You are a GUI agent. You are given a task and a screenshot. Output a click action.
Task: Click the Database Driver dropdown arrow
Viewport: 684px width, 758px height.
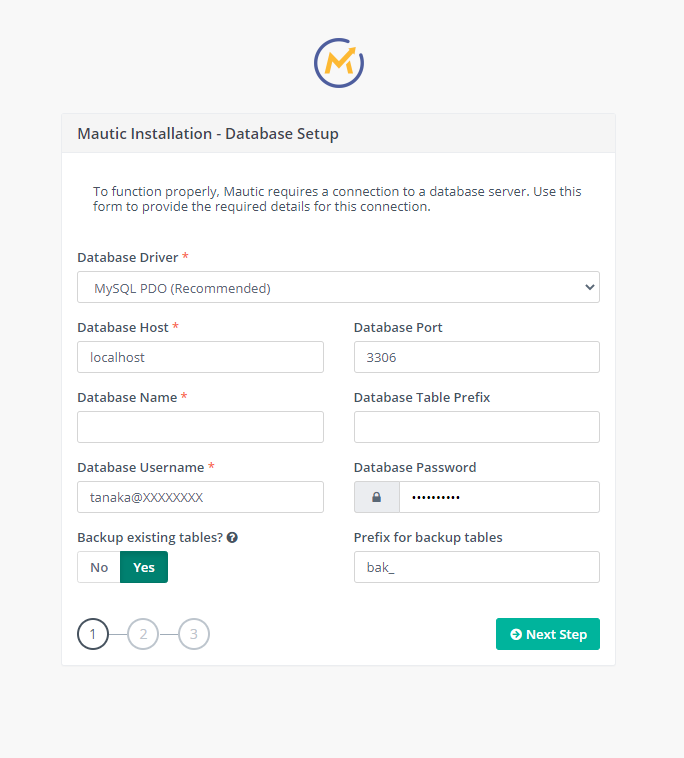coord(588,288)
